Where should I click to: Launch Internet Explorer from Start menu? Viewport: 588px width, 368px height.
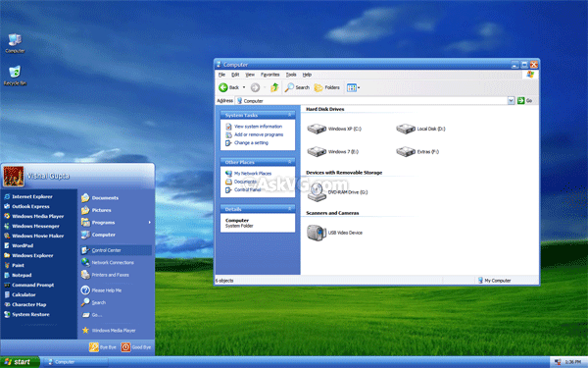[28, 197]
